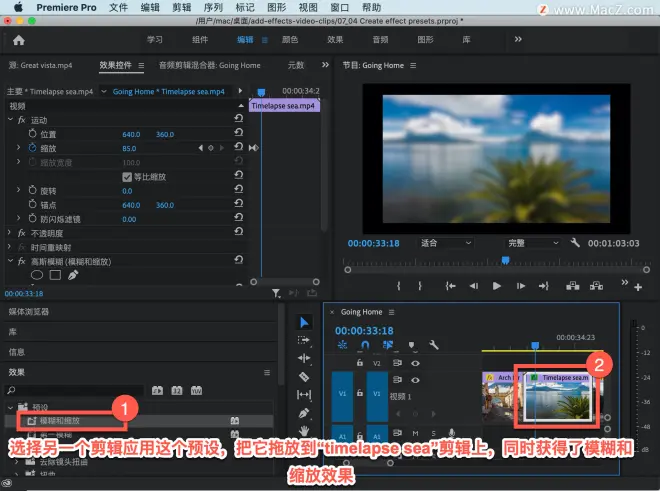Reset the 位置 parameter
The height and width of the screenshot is (491, 660).
pyautogui.click(x=239, y=133)
